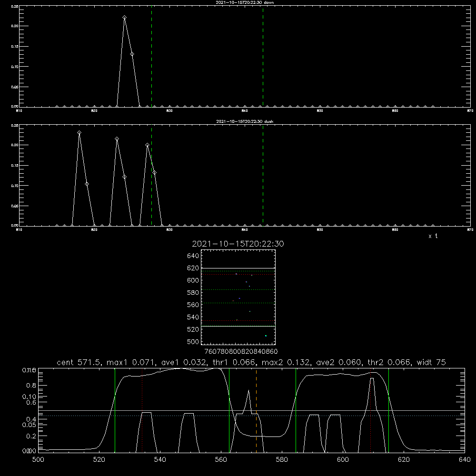This screenshot has height=476, width=476.
Task: Click the 'x t' label below dusk plot
Action: pyautogui.click(x=433, y=236)
